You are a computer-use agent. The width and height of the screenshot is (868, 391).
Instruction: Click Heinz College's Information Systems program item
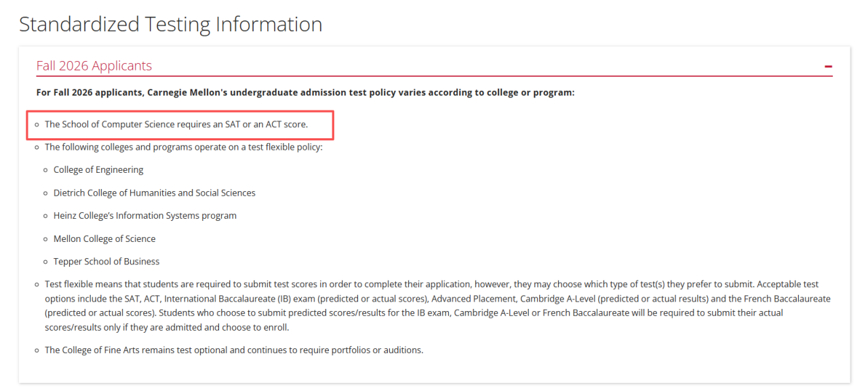tap(145, 215)
